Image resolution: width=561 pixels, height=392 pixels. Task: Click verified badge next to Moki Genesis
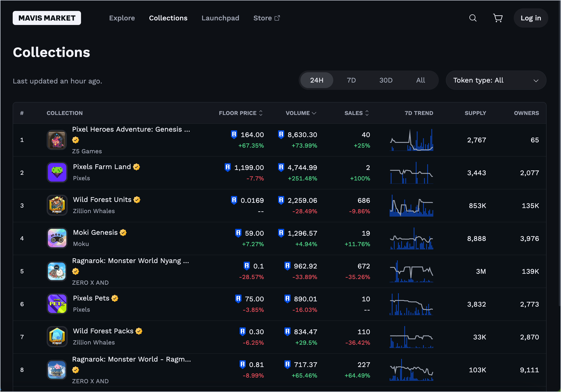point(123,232)
